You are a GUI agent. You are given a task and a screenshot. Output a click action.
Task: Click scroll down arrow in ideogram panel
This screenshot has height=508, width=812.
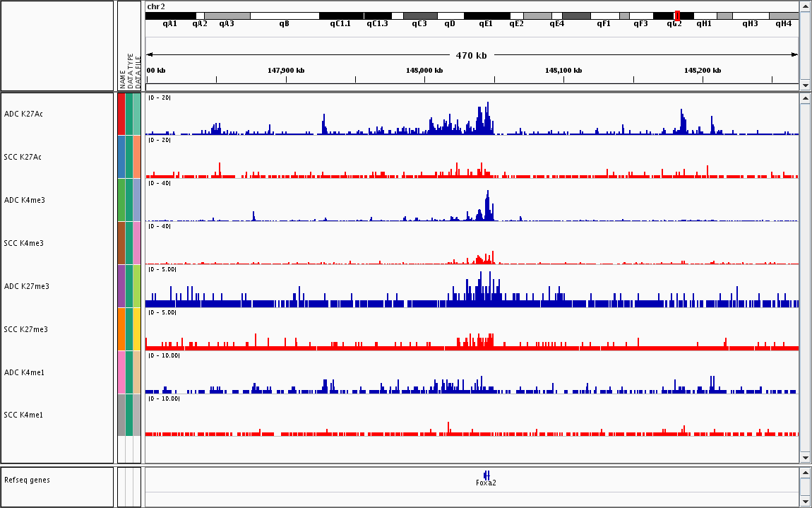[806, 85]
